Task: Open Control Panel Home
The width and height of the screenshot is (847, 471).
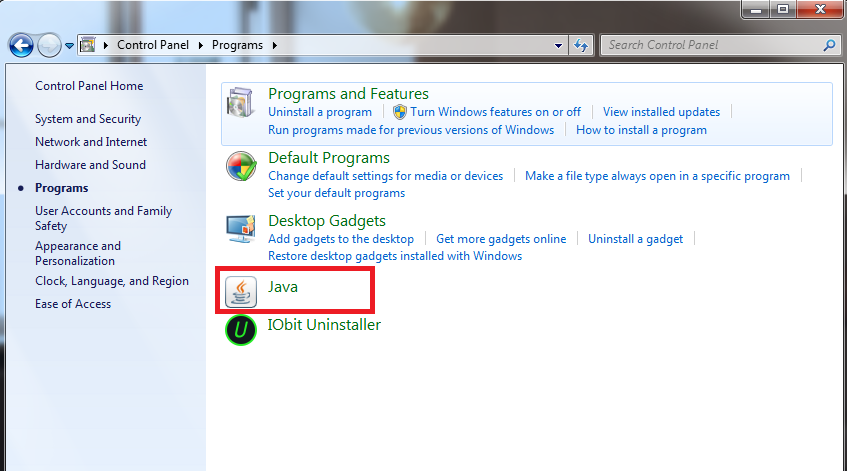Action: coord(89,86)
